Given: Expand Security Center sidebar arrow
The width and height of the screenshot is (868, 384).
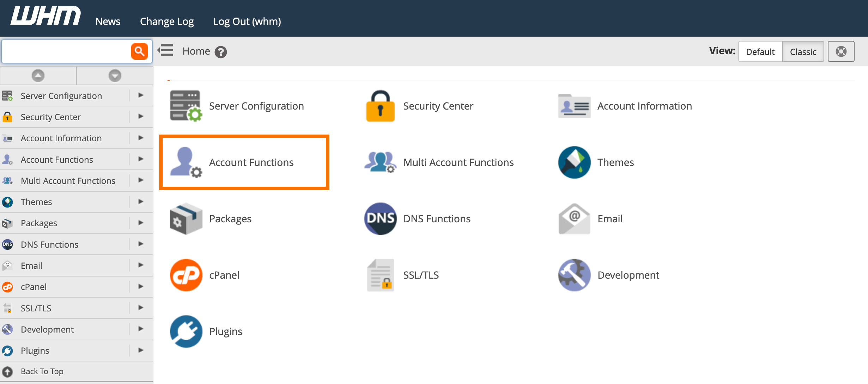Looking at the screenshot, I should (141, 116).
